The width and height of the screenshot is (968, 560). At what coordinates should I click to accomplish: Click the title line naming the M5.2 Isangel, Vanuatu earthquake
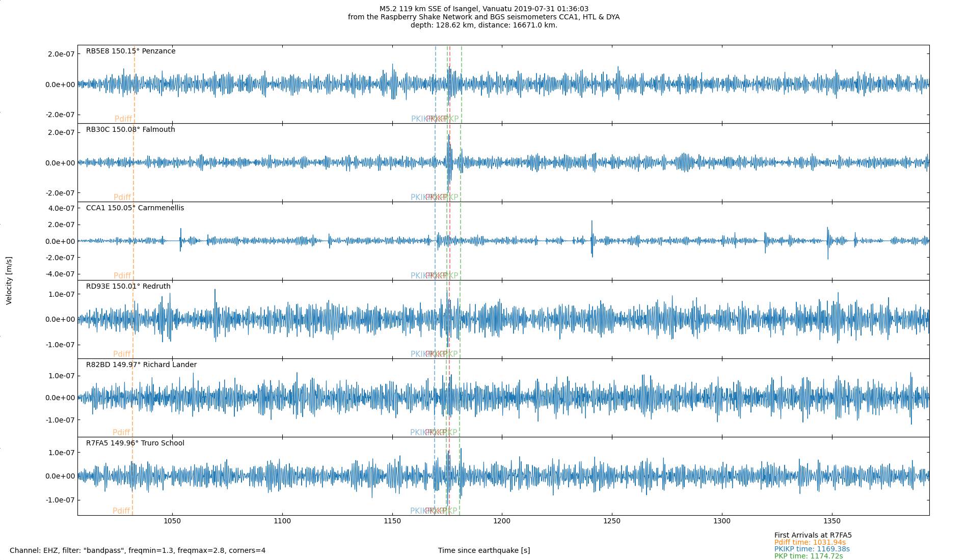[484, 9]
